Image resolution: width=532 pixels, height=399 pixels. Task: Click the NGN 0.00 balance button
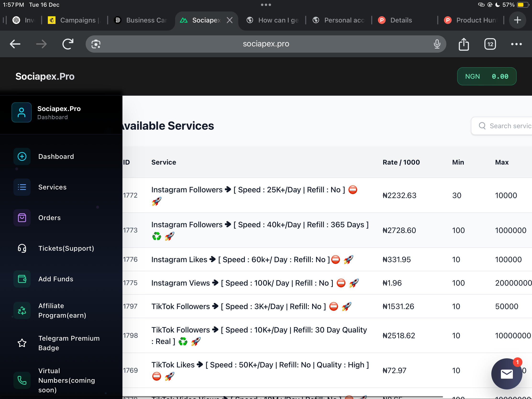tap(487, 76)
